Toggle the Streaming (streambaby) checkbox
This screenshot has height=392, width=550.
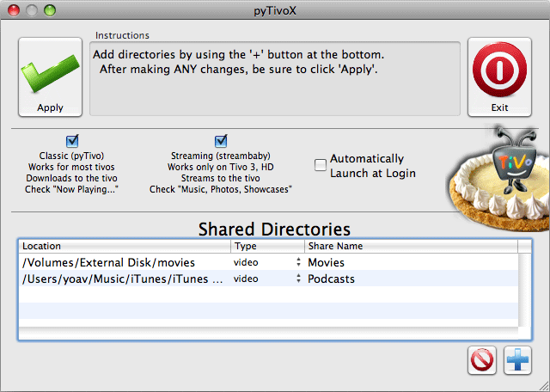point(221,141)
